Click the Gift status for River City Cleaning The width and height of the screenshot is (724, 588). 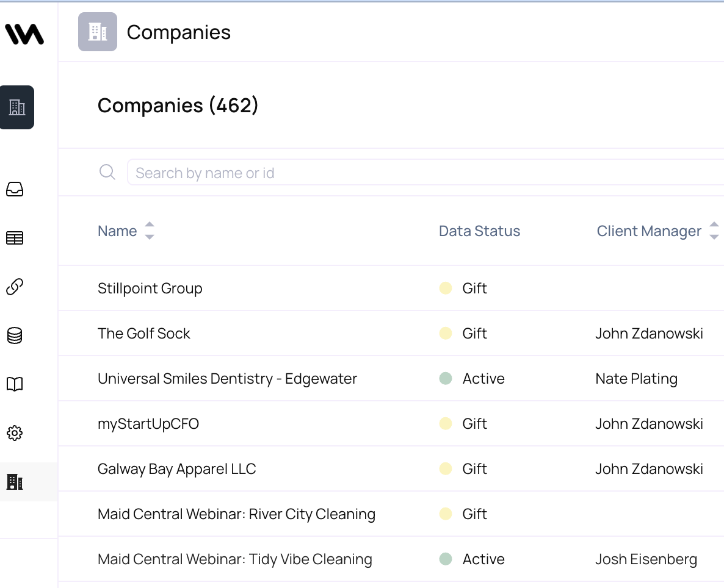point(463,514)
